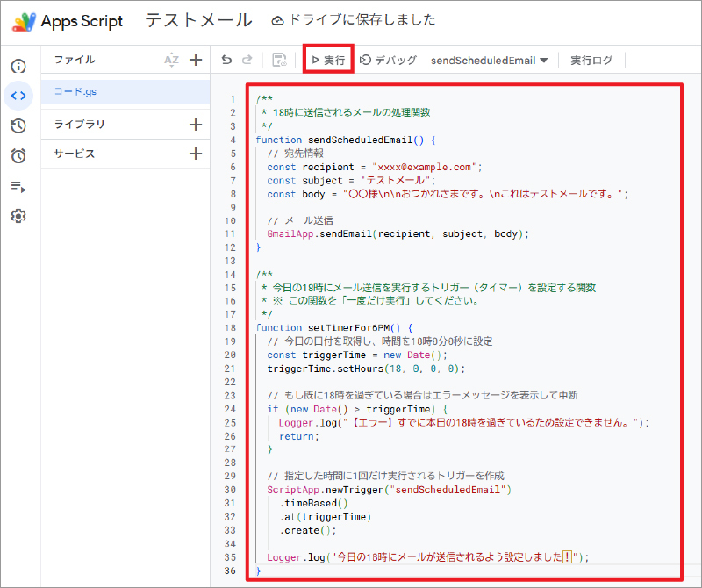Open project history from the sidebar

point(18,125)
